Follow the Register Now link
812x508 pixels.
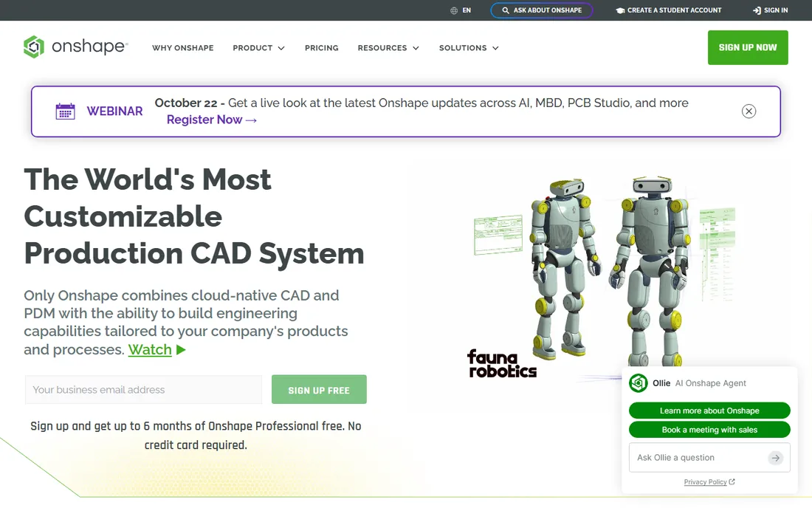[211, 120]
